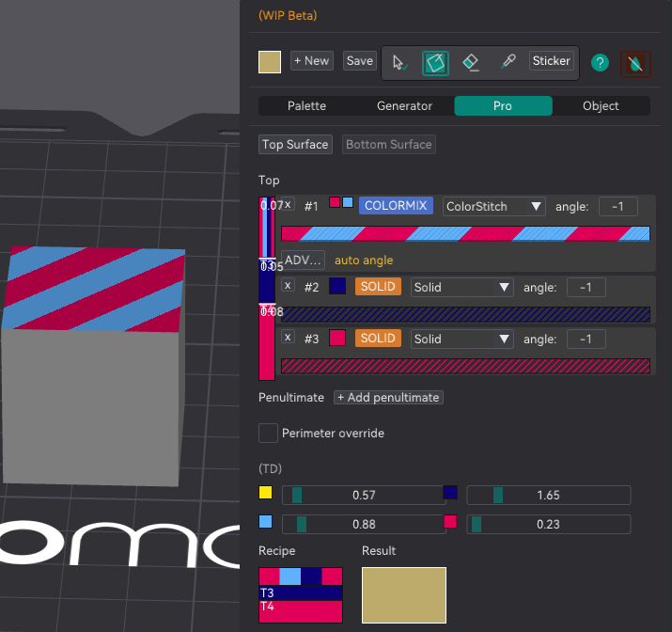Click the pink color swatch of layer #1

335,202
